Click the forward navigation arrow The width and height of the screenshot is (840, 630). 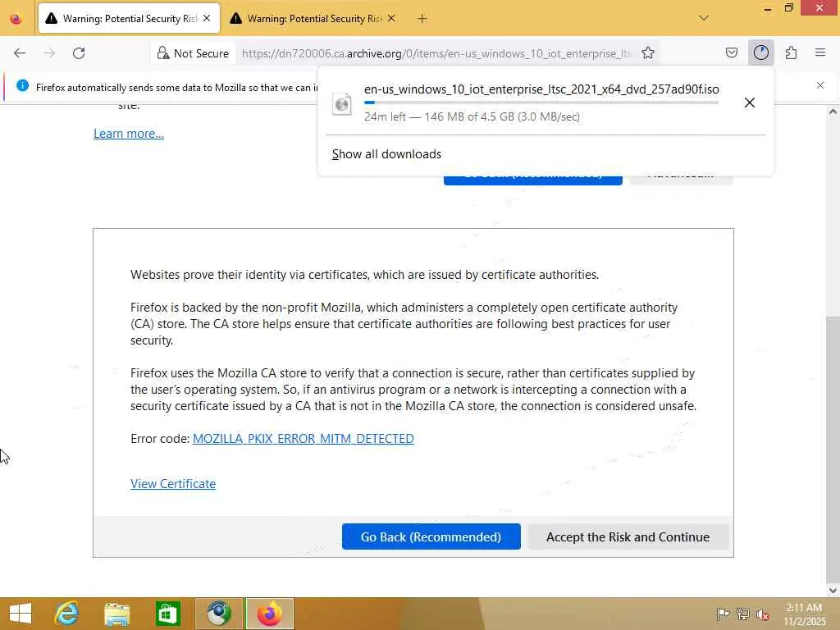point(49,53)
